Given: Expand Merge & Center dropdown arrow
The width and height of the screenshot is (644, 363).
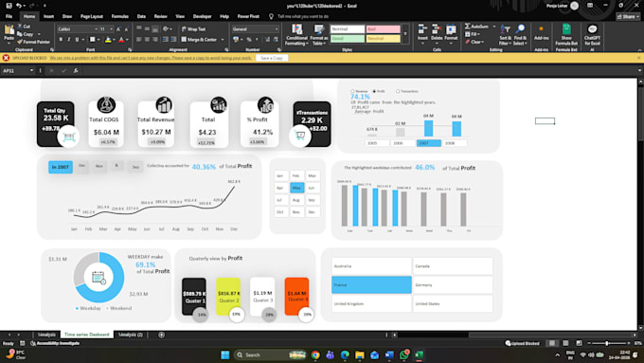Looking at the screenshot, I should (223, 40).
